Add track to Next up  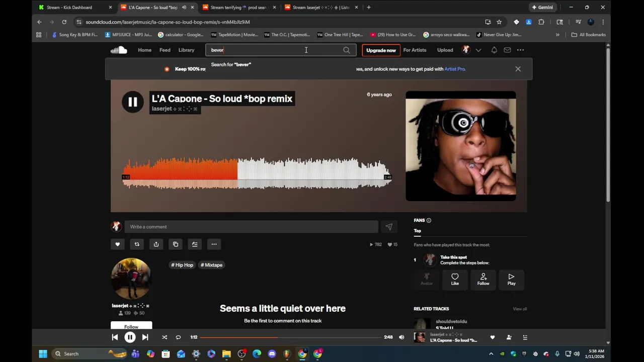click(195, 244)
